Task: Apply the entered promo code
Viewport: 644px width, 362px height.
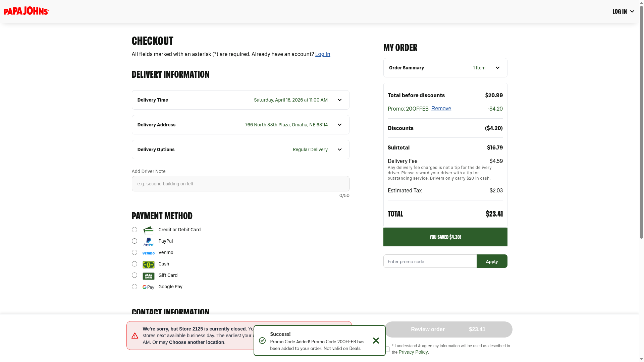Action: 492,261
